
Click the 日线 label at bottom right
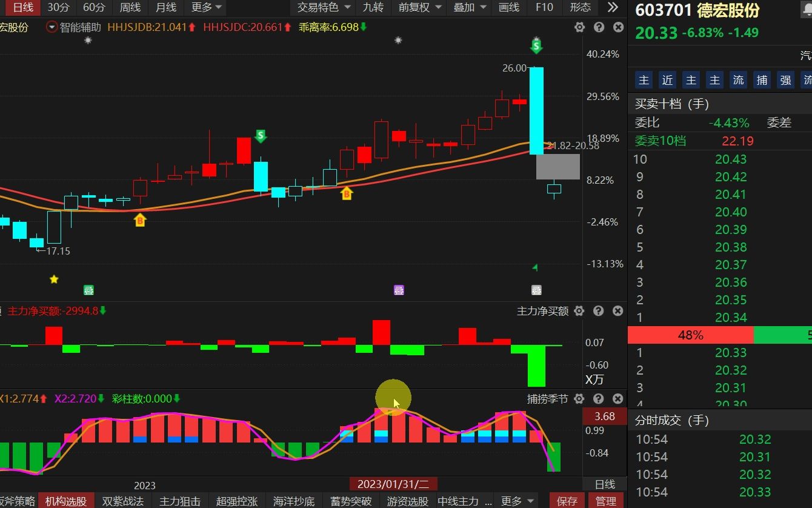click(x=605, y=484)
